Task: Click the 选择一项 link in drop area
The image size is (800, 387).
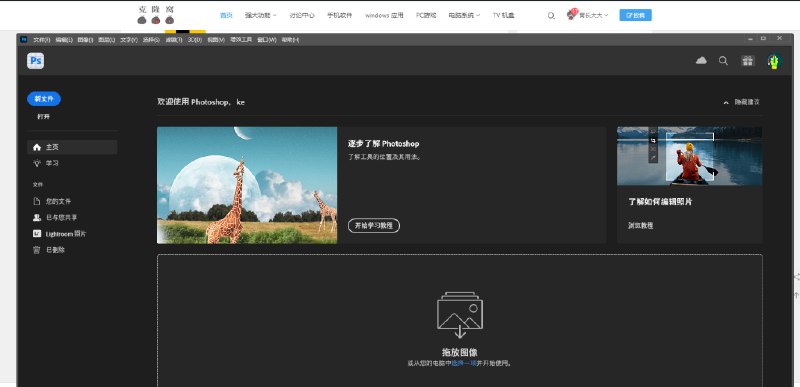Action: pyautogui.click(x=464, y=364)
